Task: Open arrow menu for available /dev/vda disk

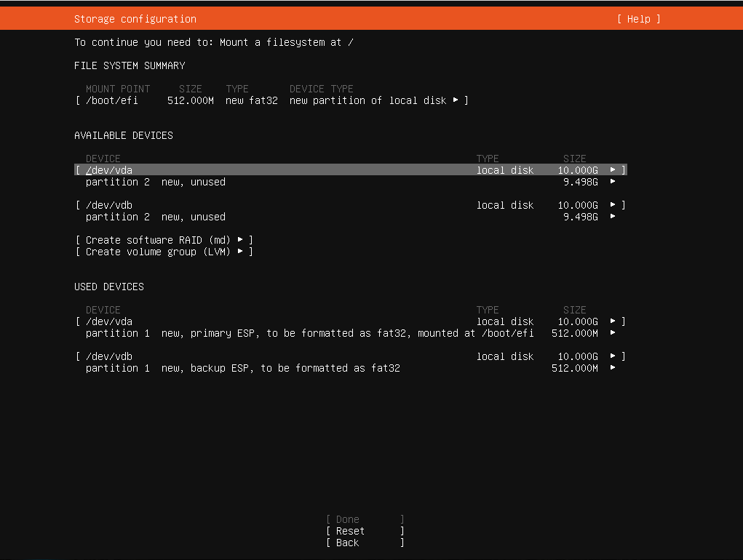Action: click(x=613, y=170)
